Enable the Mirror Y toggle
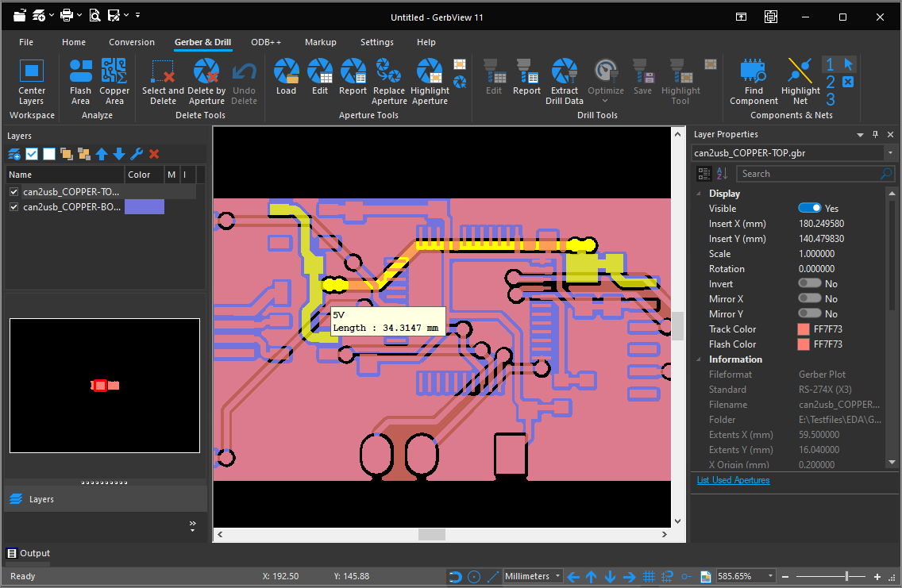 pyautogui.click(x=809, y=313)
